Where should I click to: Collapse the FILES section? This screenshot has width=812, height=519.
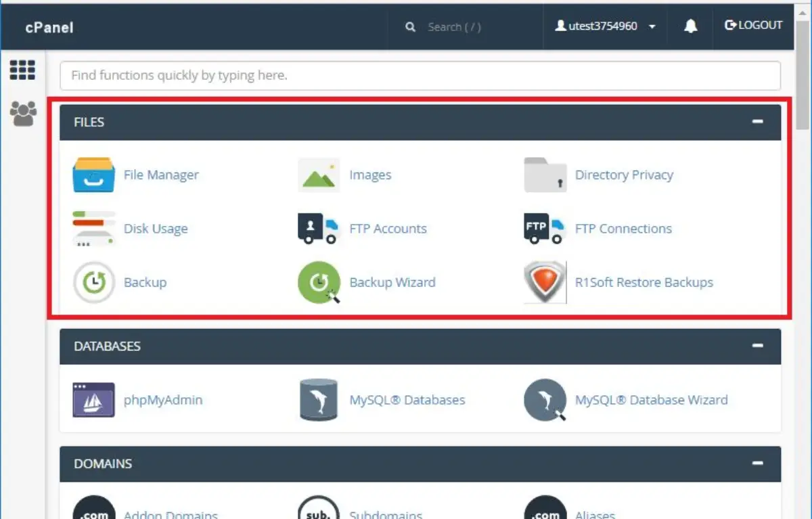tap(757, 122)
